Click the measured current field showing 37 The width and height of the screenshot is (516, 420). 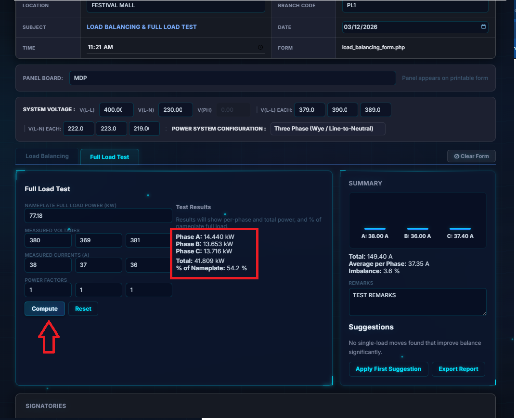tap(98, 265)
